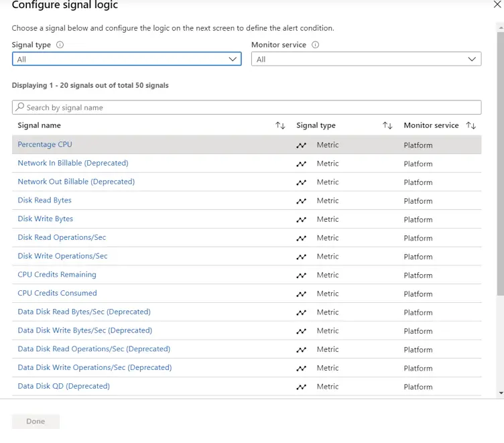
Task: Click Monitor service info icon
Action: point(315,45)
